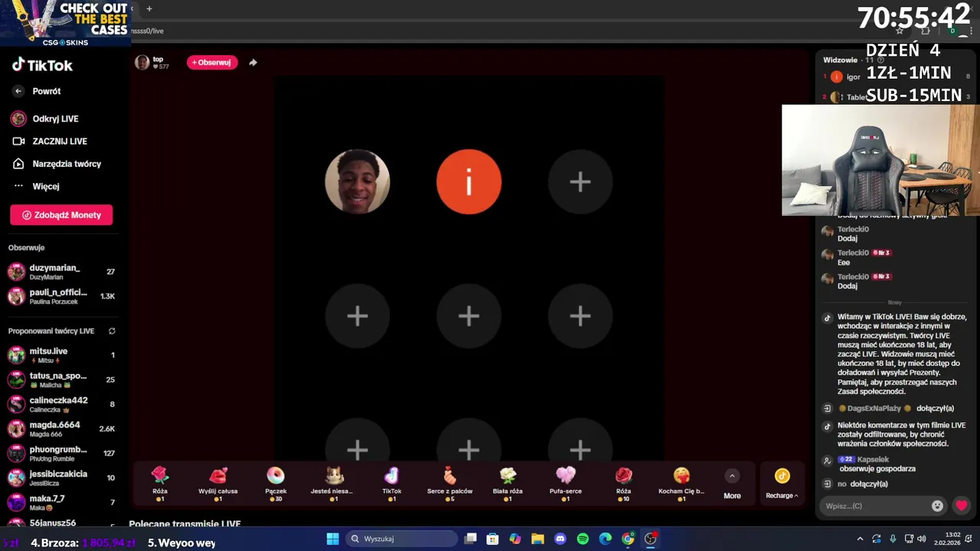
Task: Open the Widzowie viewers list
Action: pos(840,60)
